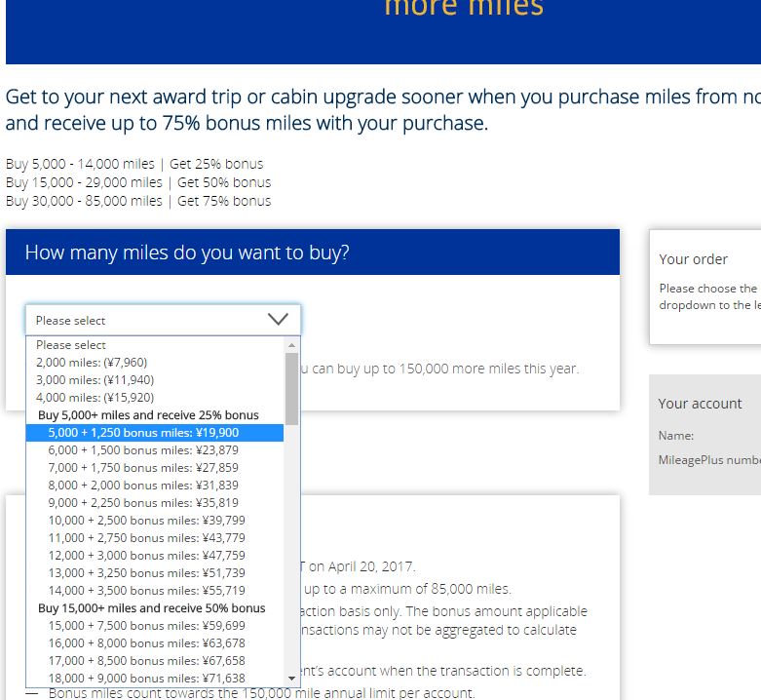The image size is (761, 700).
Task: Click the dropdown chevron arrow
Action: click(278, 319)
